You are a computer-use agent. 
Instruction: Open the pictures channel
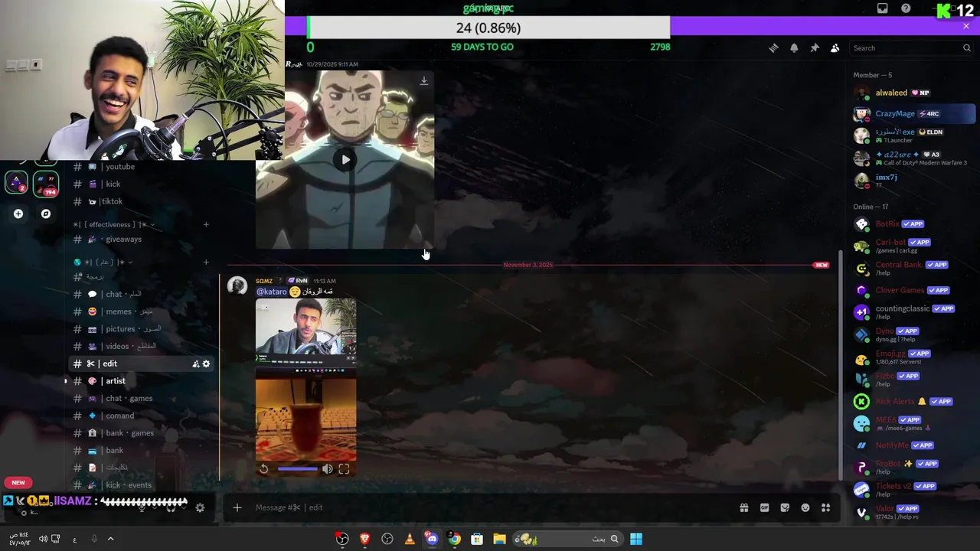(x=140, y=329)
